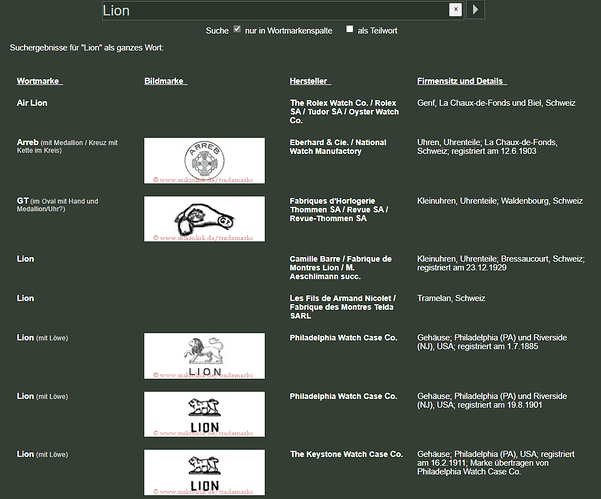
Task: Click Les Fils de Armand Nicolet manufacturer
Action: click(343, 307)
